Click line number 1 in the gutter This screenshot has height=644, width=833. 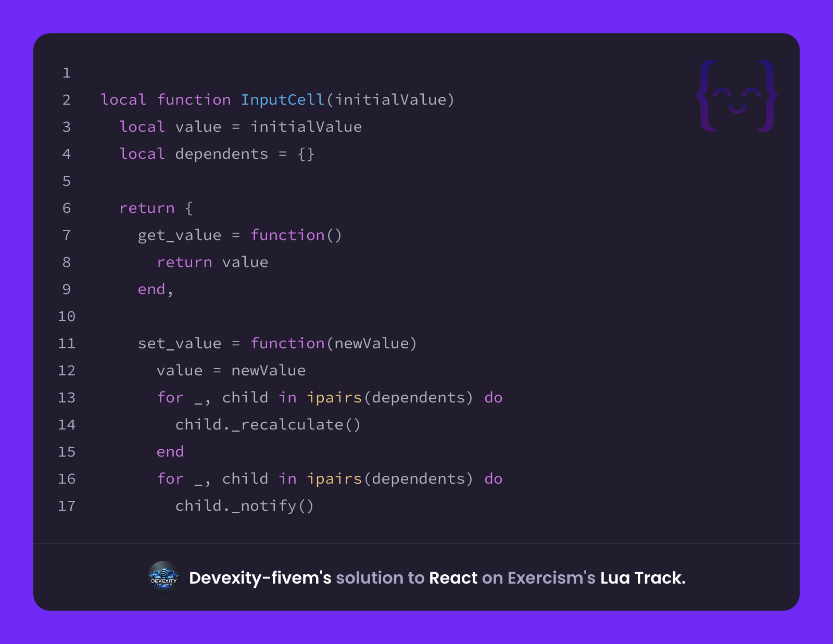67,72
